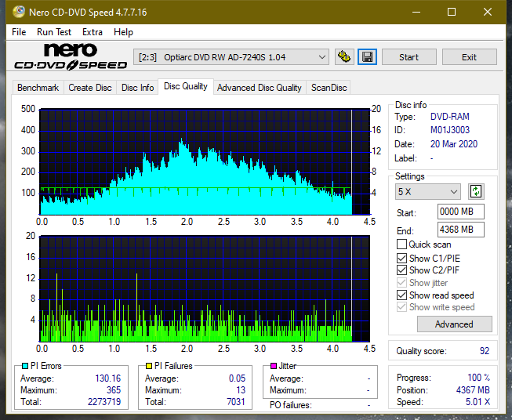Click the disc ID M01J3003
The width and height of the screenshot is (512, 420).
(x=449, y=130)
